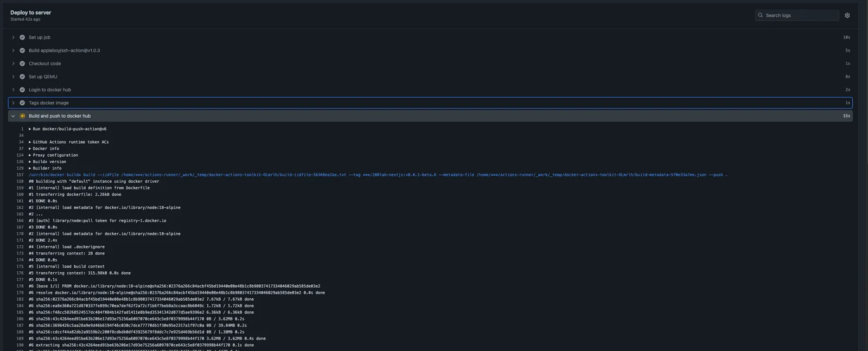Focus the Search logs field
The width and height of the screenshot is (868, 351).
797,15
